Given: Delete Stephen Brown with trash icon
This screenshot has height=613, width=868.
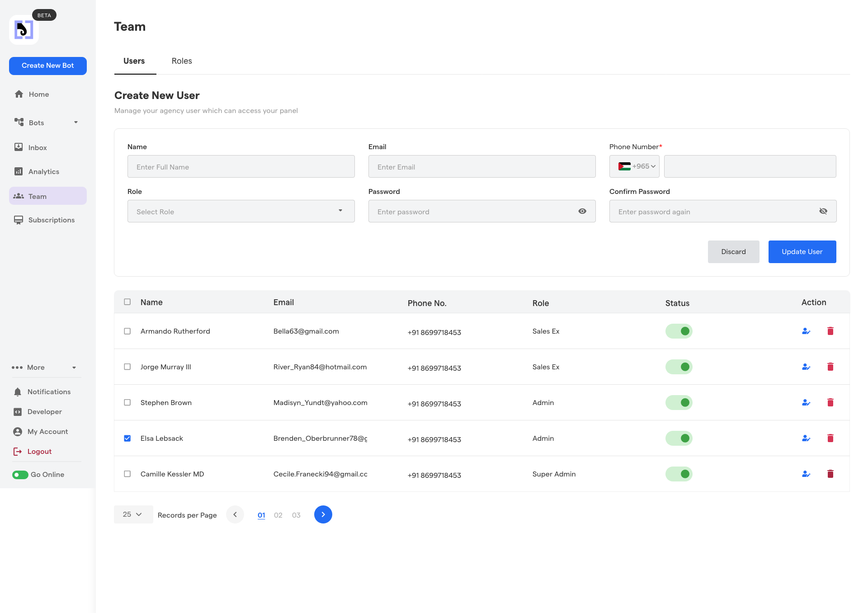Looking at the screenshot, I should (830, 403).
